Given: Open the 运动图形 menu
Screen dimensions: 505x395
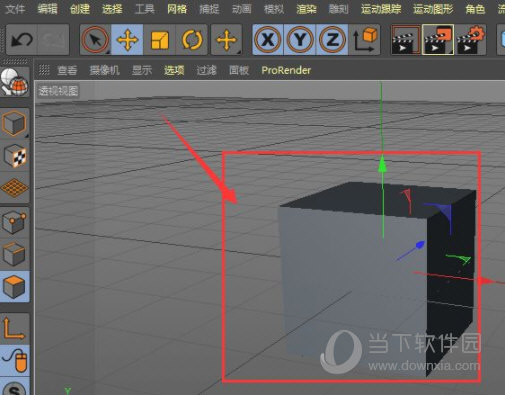Looking at the screenshot, I should tap(433, 9).
